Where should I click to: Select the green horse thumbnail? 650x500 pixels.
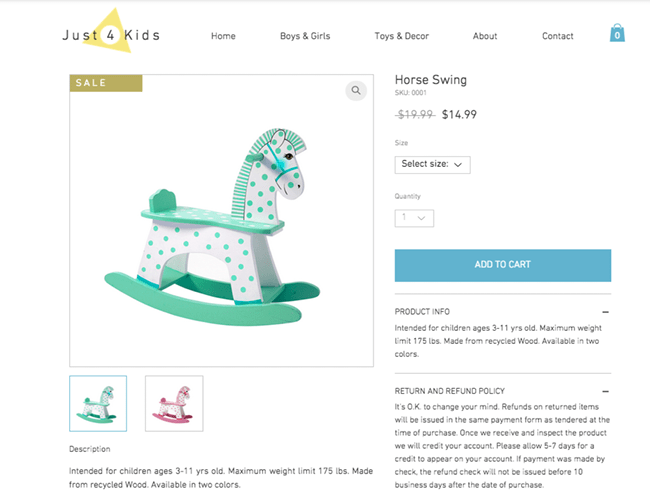click(x=98, y=403)
